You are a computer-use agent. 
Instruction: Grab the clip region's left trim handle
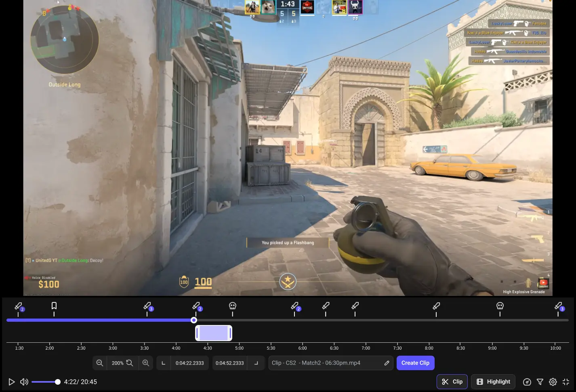198,333
